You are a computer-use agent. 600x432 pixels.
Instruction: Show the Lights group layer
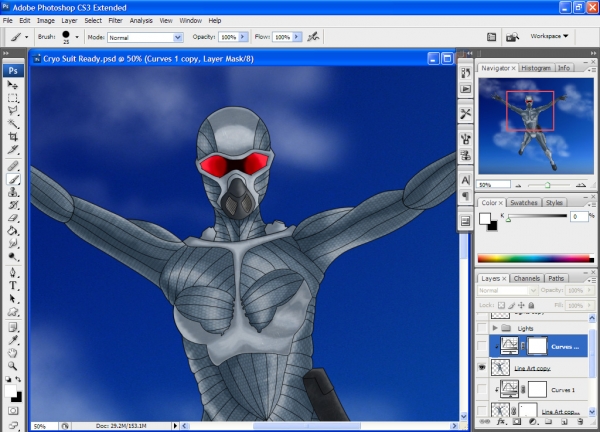click(x=482, y=328)
